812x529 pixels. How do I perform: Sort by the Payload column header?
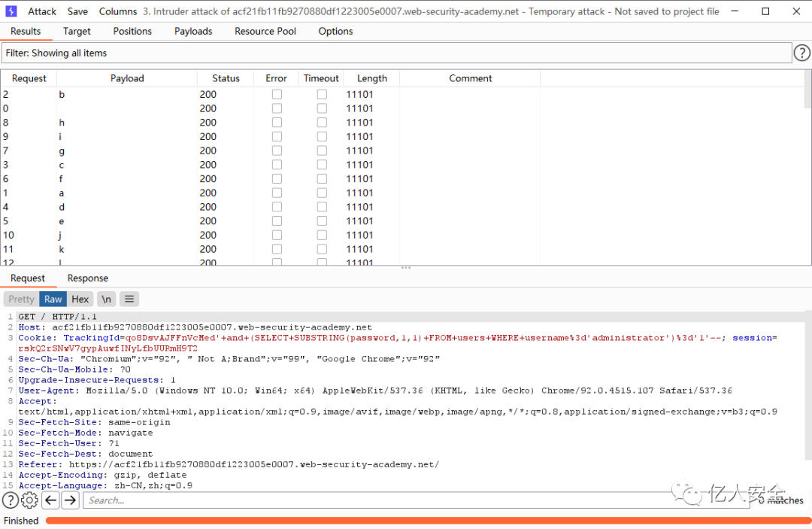(127, 78)
